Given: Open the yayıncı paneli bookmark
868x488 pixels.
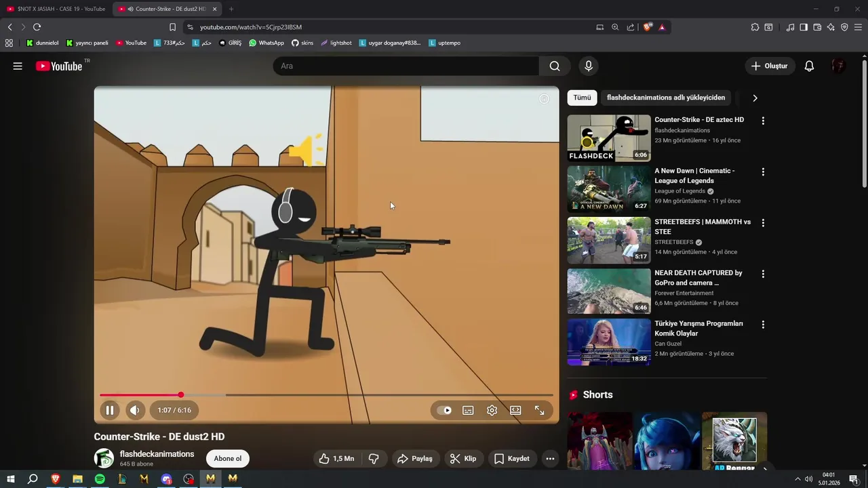Looking at the screenshot, I should pyautogui.click(x=87, y=43).
